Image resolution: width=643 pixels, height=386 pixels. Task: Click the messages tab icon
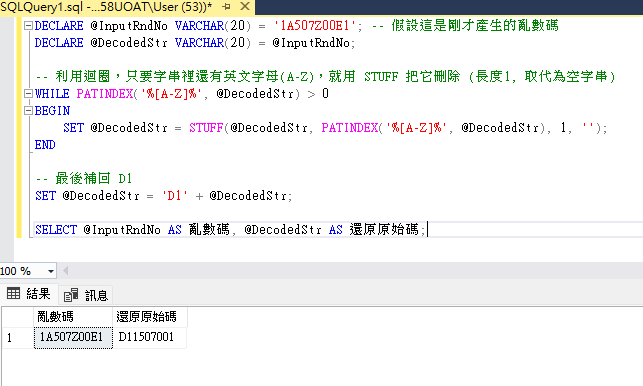[x=71, y=295]
